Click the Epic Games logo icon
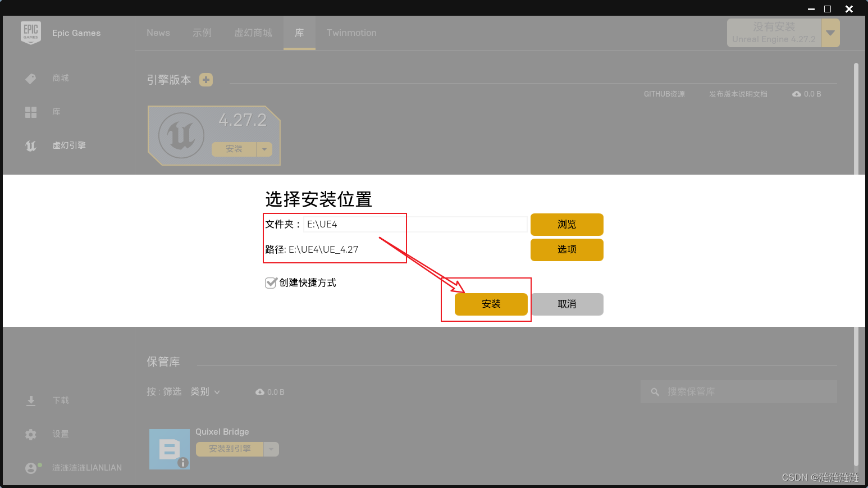Image resolution: width=868 pixels, height=488 pixels. click(x=31, y=33)
